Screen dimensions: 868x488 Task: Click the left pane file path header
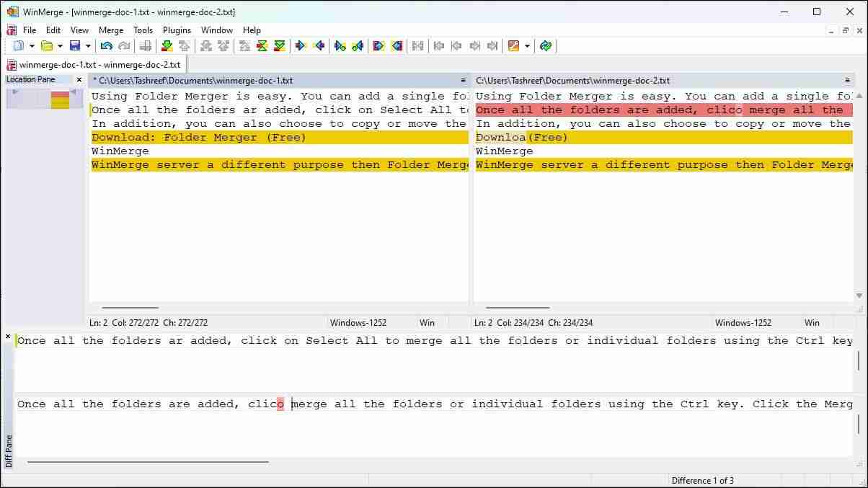click(x=274, y=81)
